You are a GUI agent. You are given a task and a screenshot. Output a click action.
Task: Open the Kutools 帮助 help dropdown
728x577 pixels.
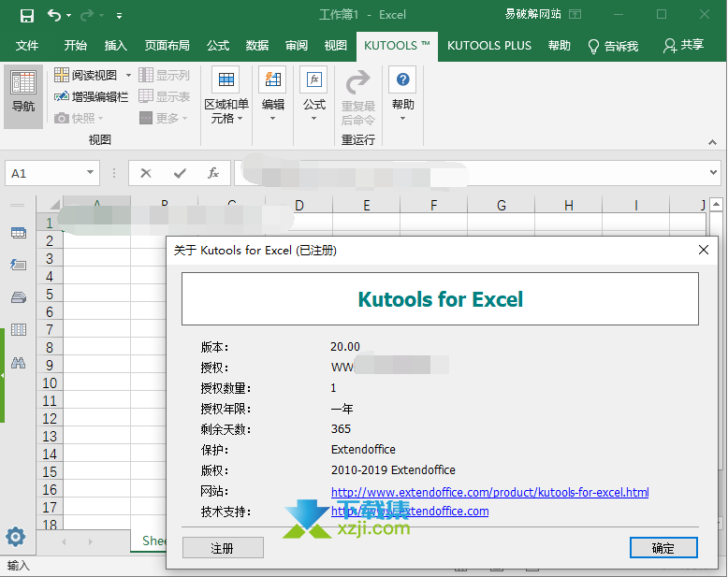pyautogui.click(x=402, y=95)
